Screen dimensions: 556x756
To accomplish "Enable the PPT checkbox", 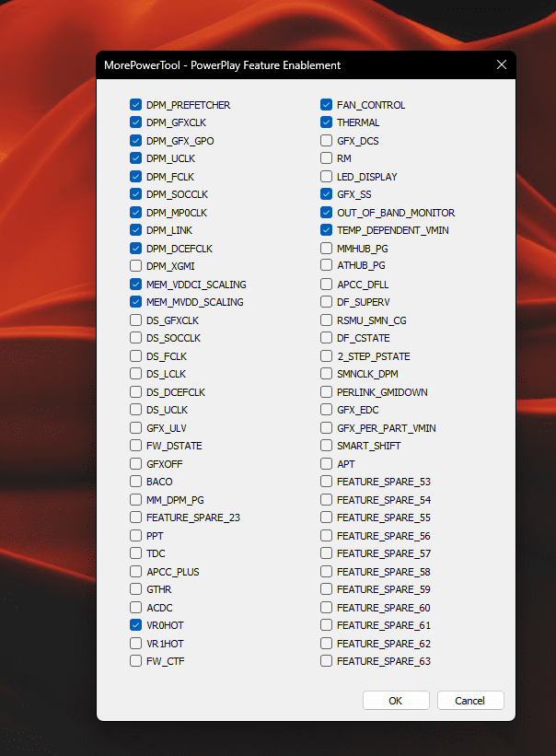I will (135, 536).
